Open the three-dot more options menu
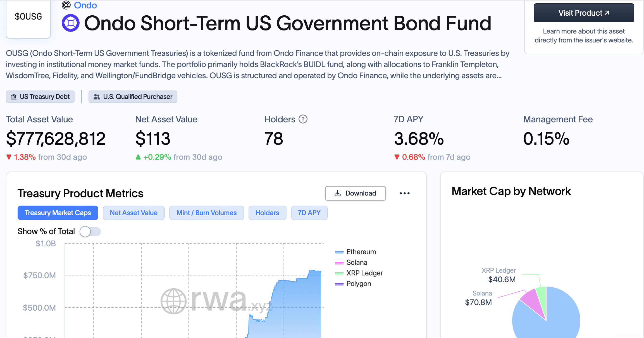 click(404, 193)
